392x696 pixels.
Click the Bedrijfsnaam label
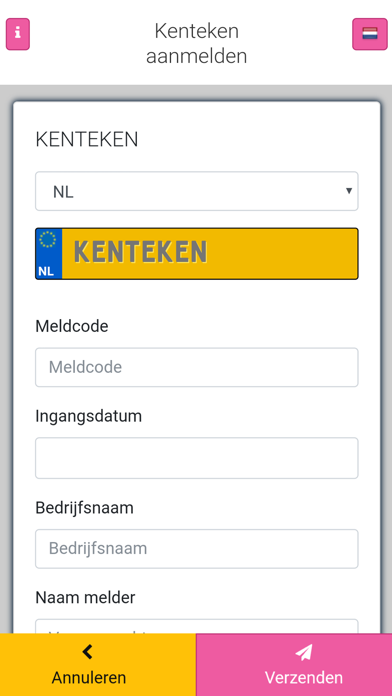pyautogui.click(x=84, y=508)
